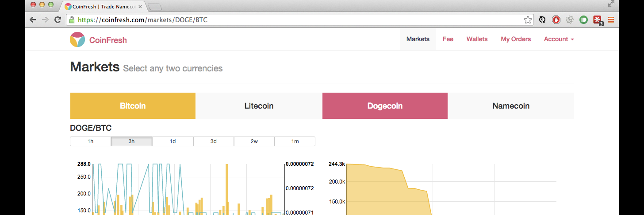This screenshot has width=644, height=215.
Task: Click the browser forward arrow
Action: 45,20
